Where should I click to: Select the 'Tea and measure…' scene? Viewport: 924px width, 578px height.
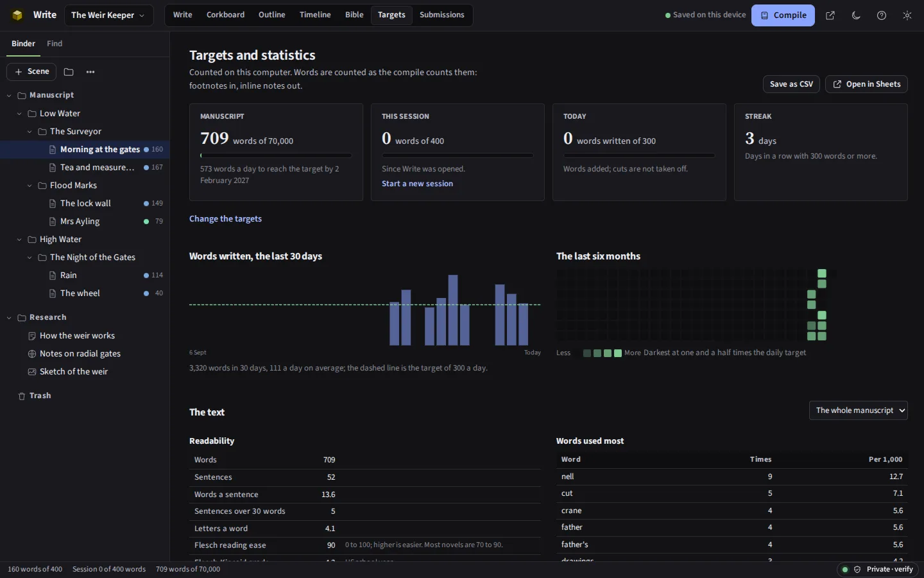click(85, 167)
